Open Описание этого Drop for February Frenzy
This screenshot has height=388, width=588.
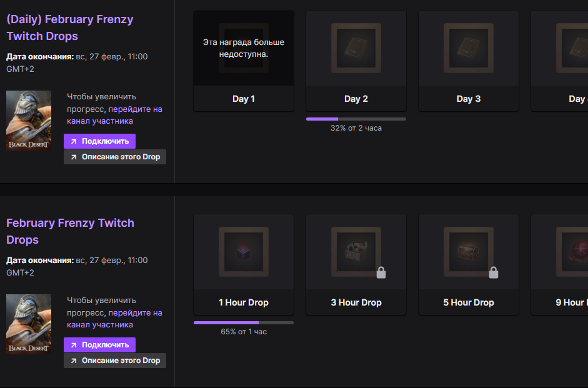[115, 361]
